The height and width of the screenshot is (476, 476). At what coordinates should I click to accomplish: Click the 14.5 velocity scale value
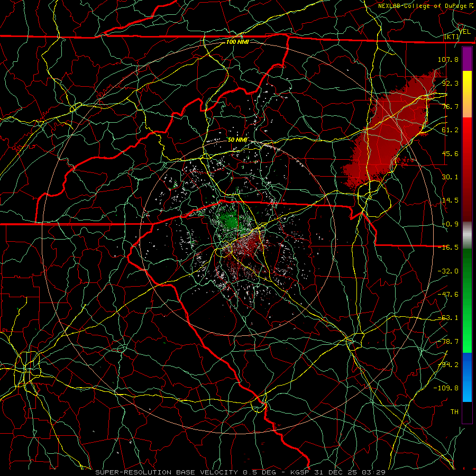(x=450, y=200)
